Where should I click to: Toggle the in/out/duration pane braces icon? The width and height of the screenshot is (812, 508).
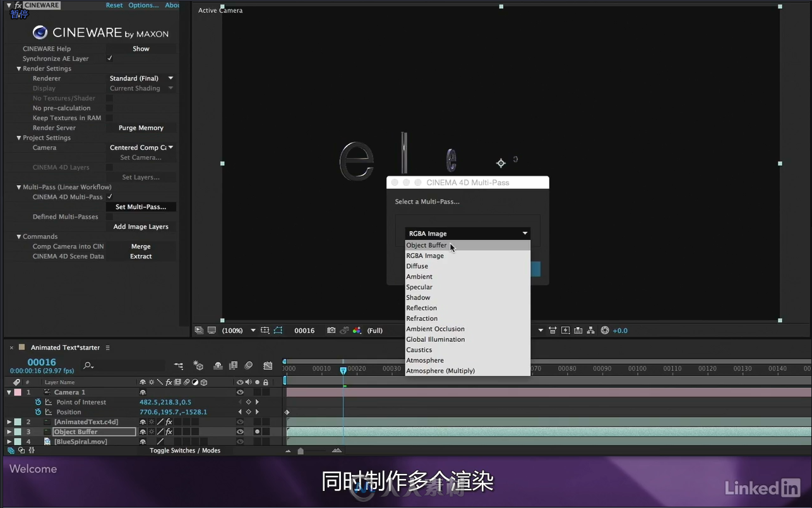click(32, 451)
